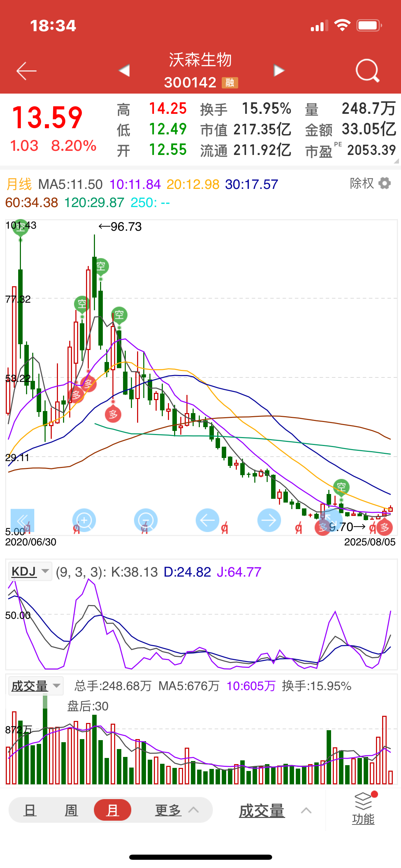Tap the MA5:11.50 legend
Image resolution: width=401 pixels, height=868 pixels.
click(x=70, y=184)
